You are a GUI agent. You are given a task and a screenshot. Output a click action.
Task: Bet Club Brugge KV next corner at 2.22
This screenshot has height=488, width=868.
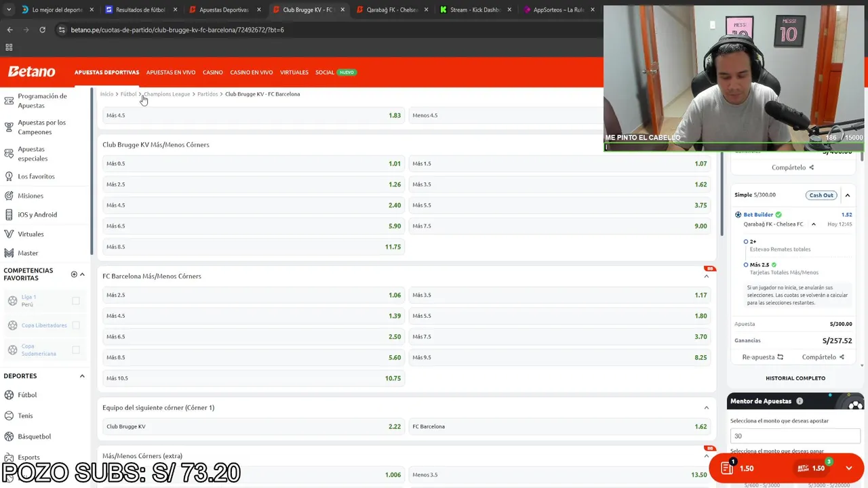pyautogui.click(x=254, y=426)
